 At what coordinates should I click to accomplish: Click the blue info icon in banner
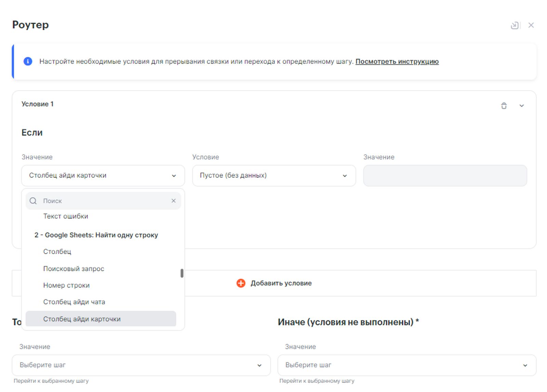click(x=28, y=61)
